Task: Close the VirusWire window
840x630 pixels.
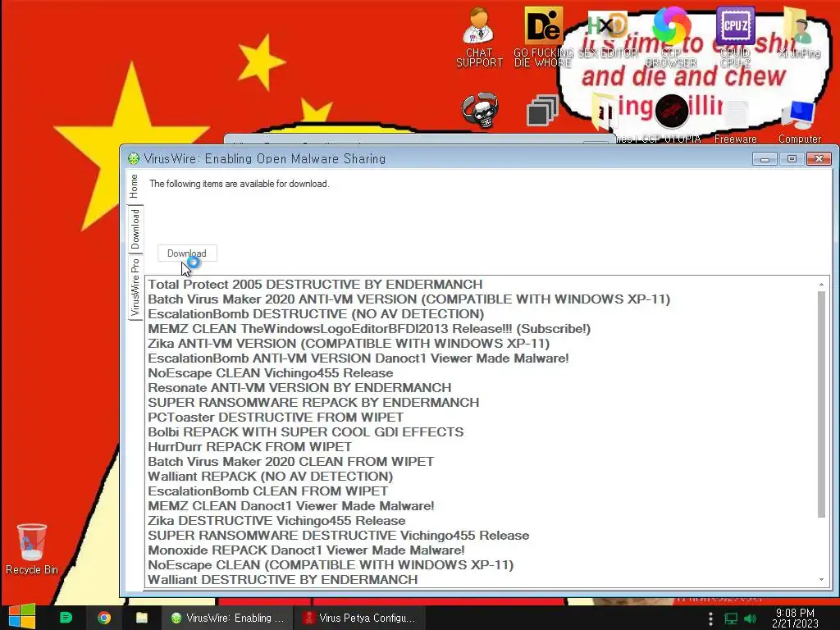Action: (x=819, y=158)
